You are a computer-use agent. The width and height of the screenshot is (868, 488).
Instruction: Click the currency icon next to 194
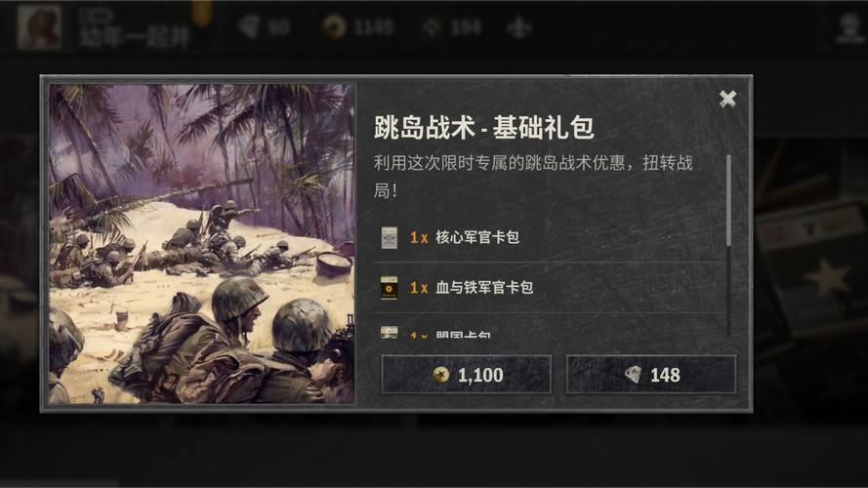[433, 27]
